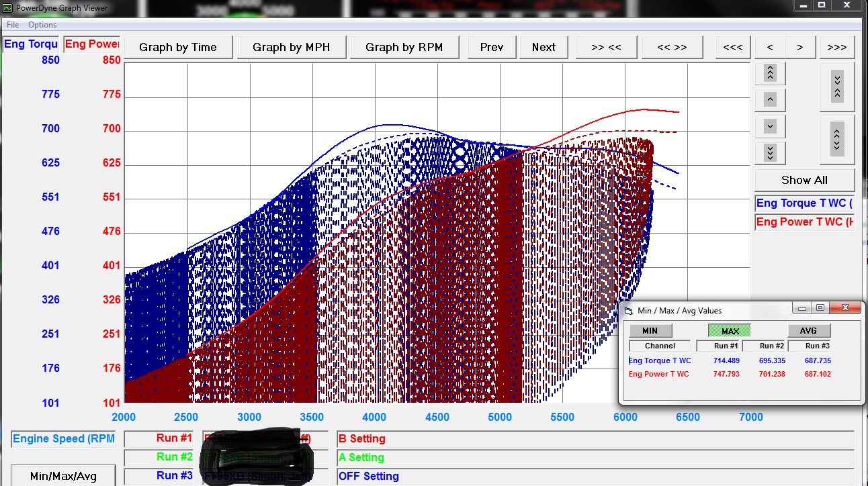Click the triple down-chevron scroll button
Image resolution: width=868 pixels, height=486 pixels.
(770, 152)
